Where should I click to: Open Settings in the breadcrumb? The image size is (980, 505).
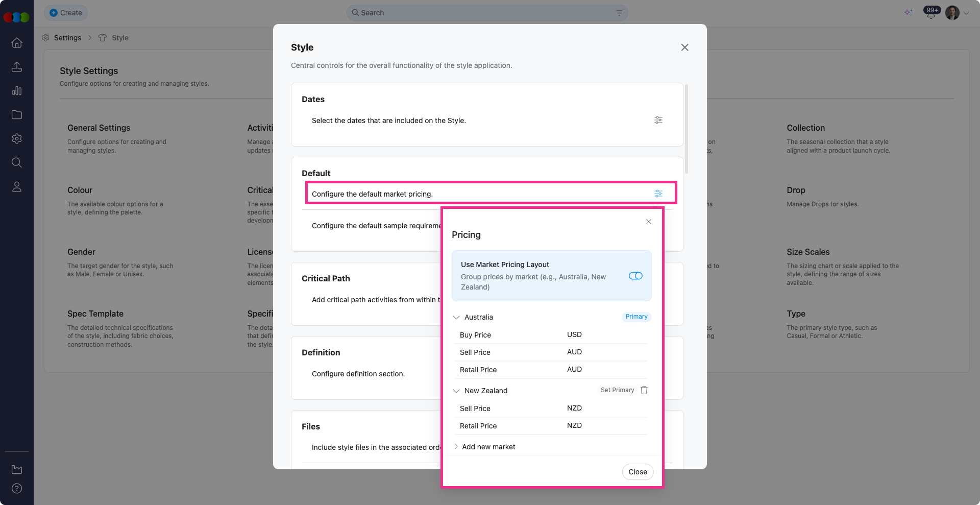pos(68,37)
